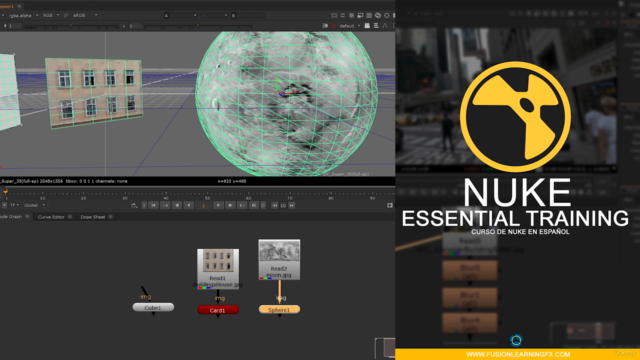Image resolution: width=640 pixels, height=360 pixels.
Task: Open the Global frame range dropdown
Action: pyautogui.click(x=34, y=205)
